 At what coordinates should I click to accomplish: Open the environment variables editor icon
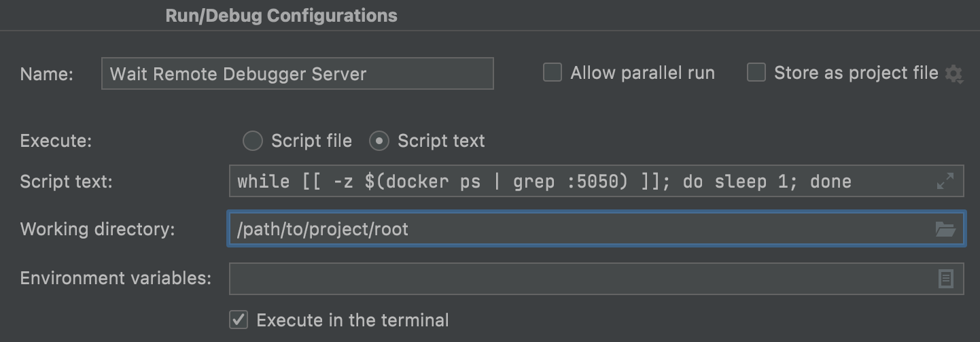click(945, 279)
